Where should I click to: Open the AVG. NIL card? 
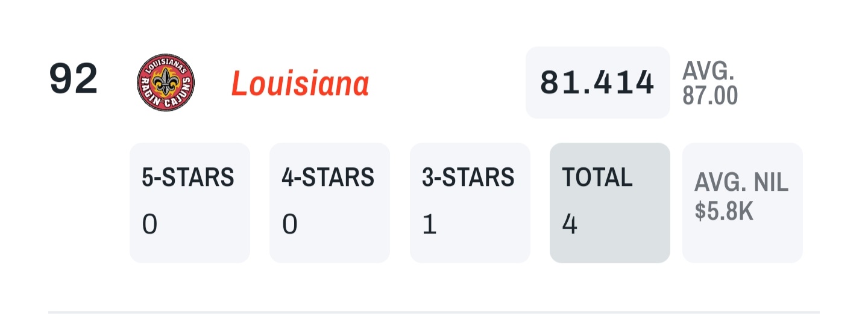(742, 203)
